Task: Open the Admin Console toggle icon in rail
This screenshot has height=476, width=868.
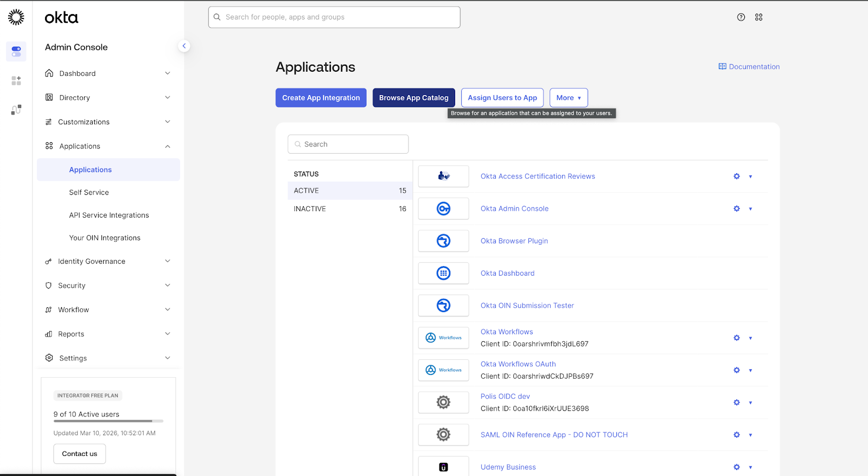Action: click(x=16, y=52)
